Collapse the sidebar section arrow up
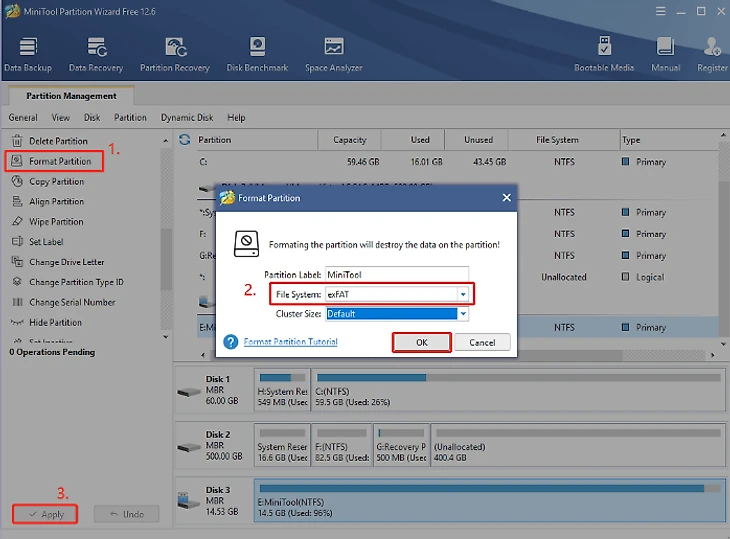730x539 pixels. point(166,141)
